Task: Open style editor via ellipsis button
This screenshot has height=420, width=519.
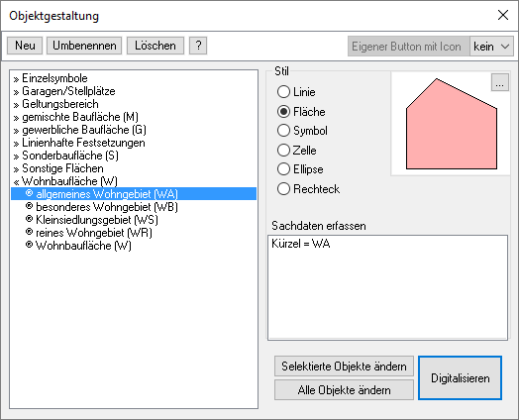Action: click(500, 83)
